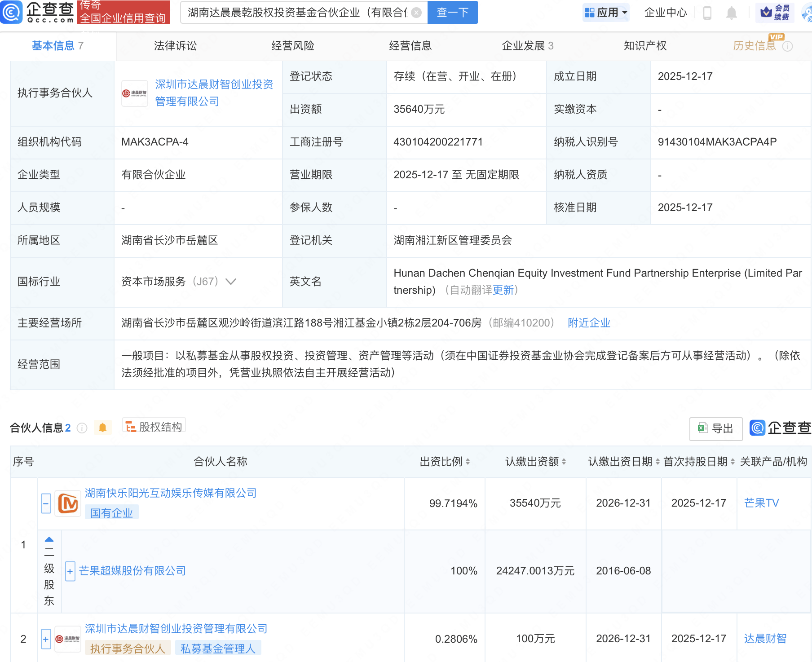
Task: Click the mobile phone icon in header
Action: 707,13
